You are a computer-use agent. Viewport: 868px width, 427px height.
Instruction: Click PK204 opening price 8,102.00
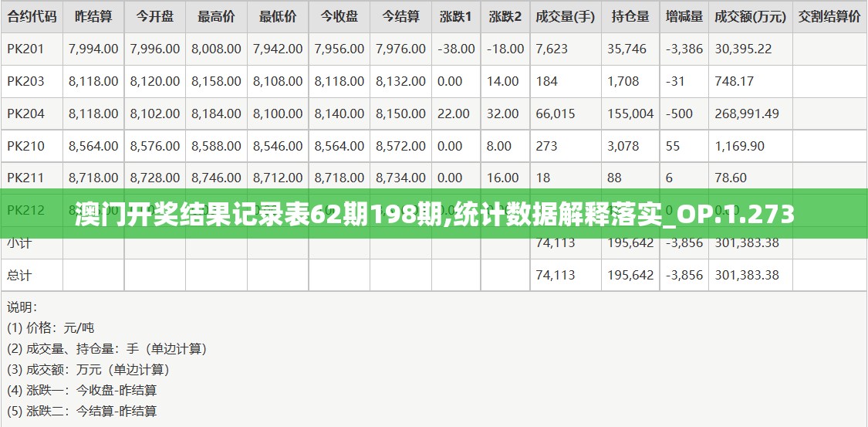(x=155, y=114)
